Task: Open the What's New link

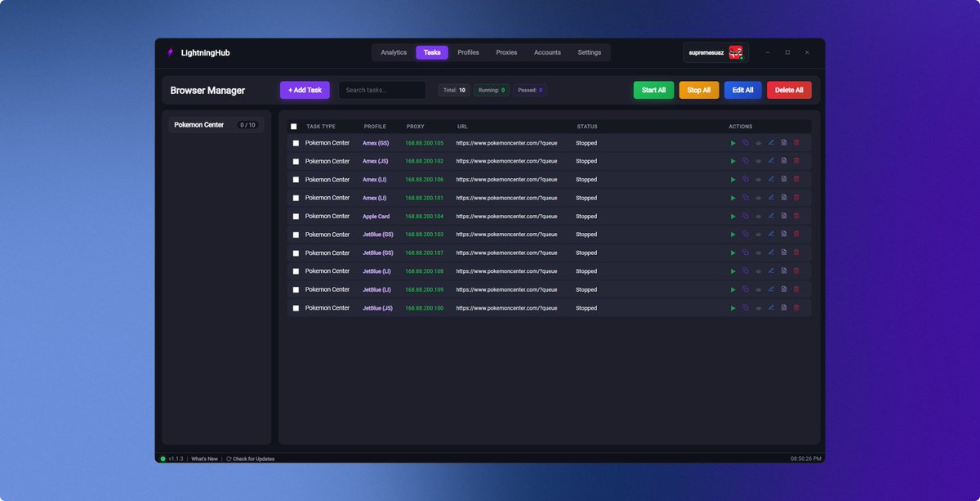Action: [205, 459]
